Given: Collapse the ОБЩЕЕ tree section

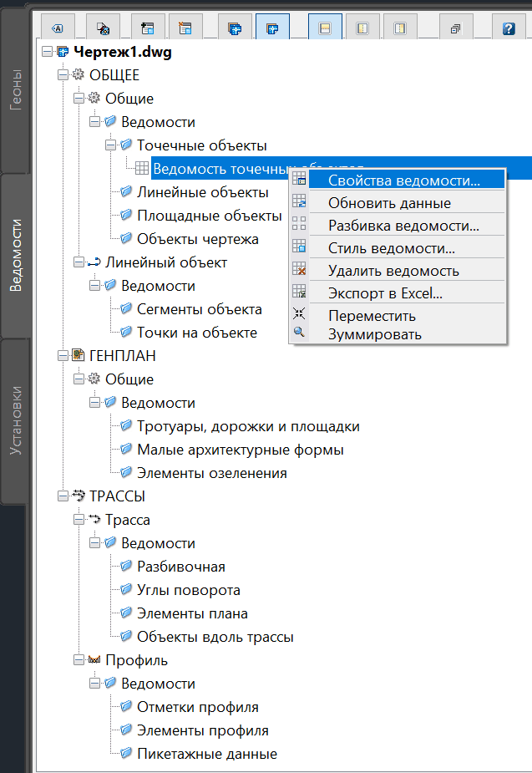Looking at the screenshot, I should (x=63, y=75).
